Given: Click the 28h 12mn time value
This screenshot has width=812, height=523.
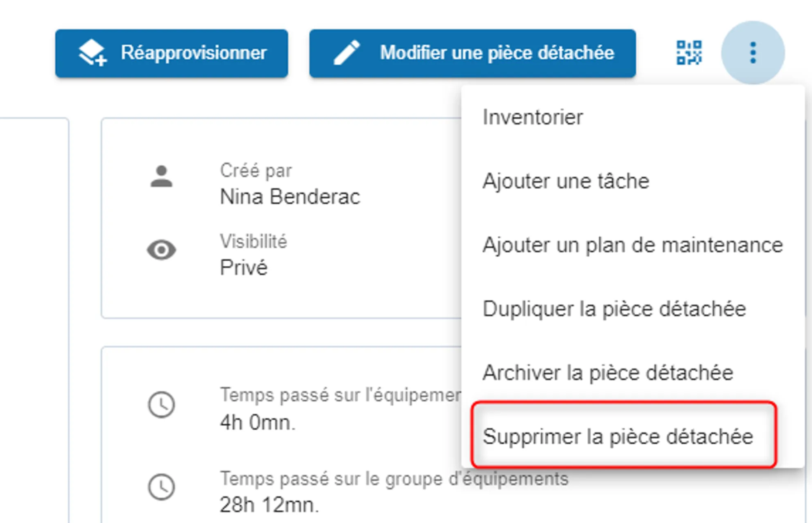Looking at the screenshot, I should [269, 505].
